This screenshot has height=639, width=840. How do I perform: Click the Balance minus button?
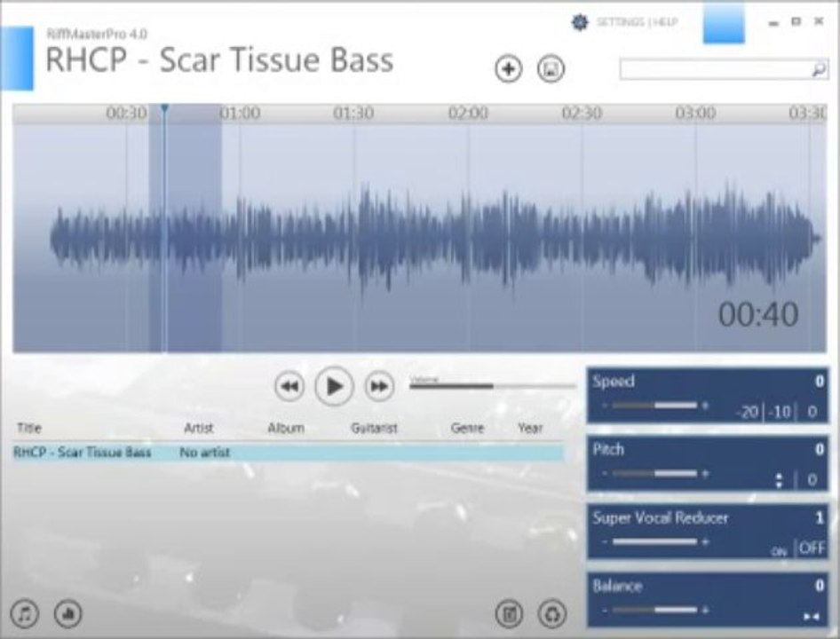(x=605, y=610)
